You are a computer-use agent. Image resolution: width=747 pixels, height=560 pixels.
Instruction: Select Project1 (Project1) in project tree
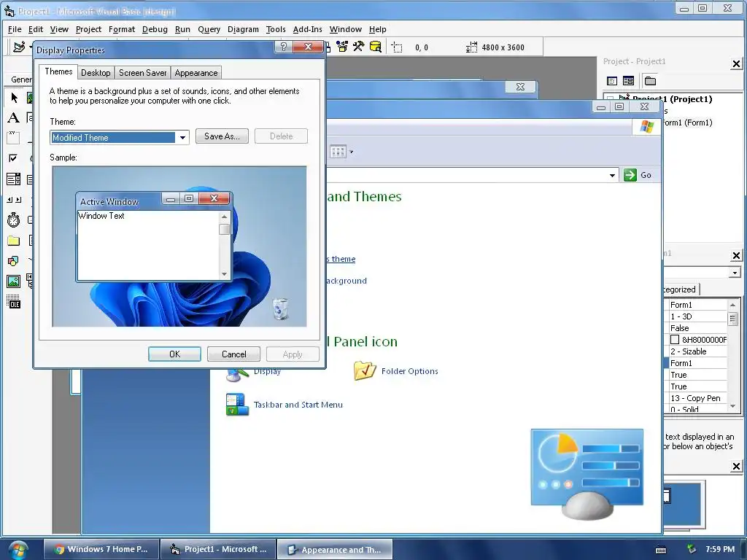672,99
